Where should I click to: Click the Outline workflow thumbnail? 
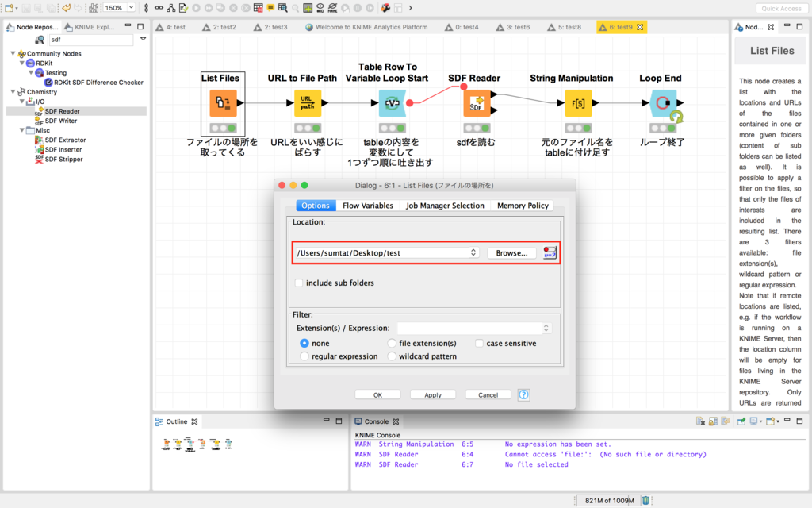click(x=197, y=444)
